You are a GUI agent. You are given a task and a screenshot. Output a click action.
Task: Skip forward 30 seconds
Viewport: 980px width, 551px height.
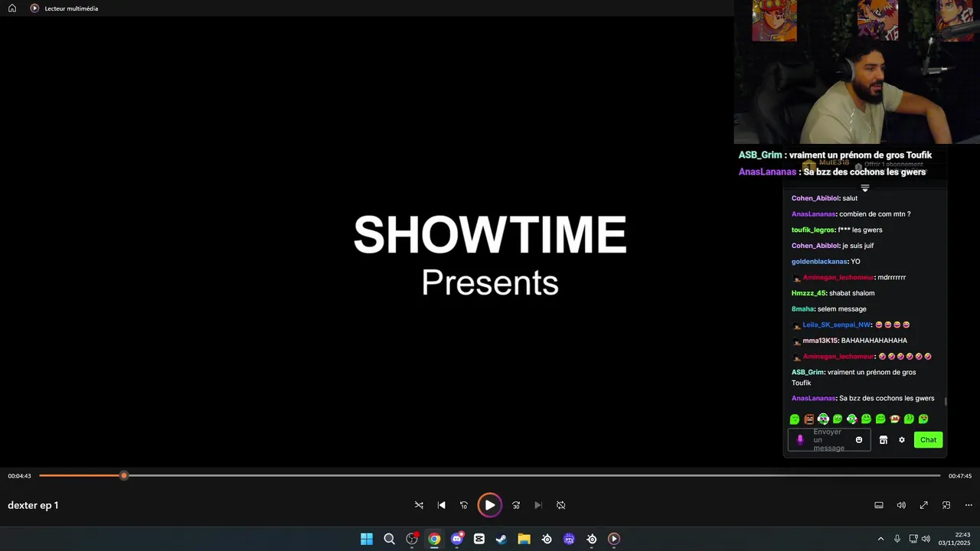tap(516, 505)
